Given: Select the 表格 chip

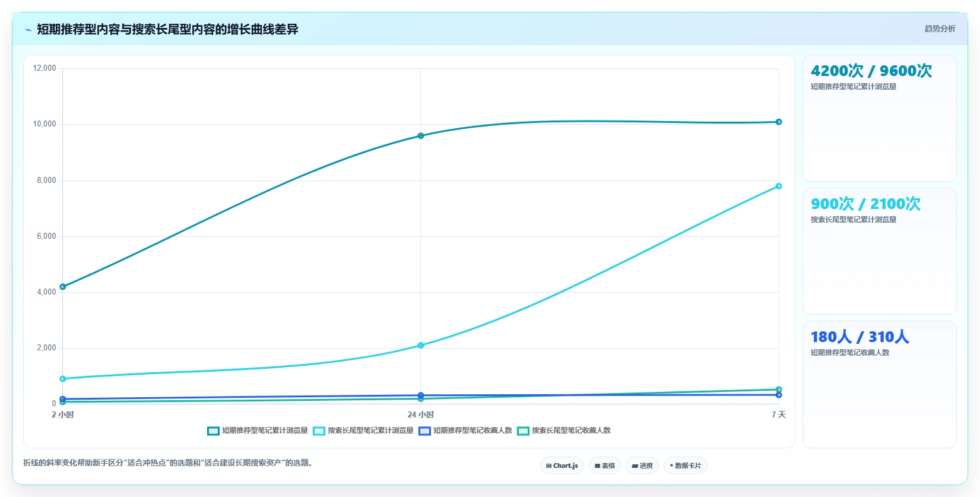Looking at the screenshot, I should (x=605, y=466).
